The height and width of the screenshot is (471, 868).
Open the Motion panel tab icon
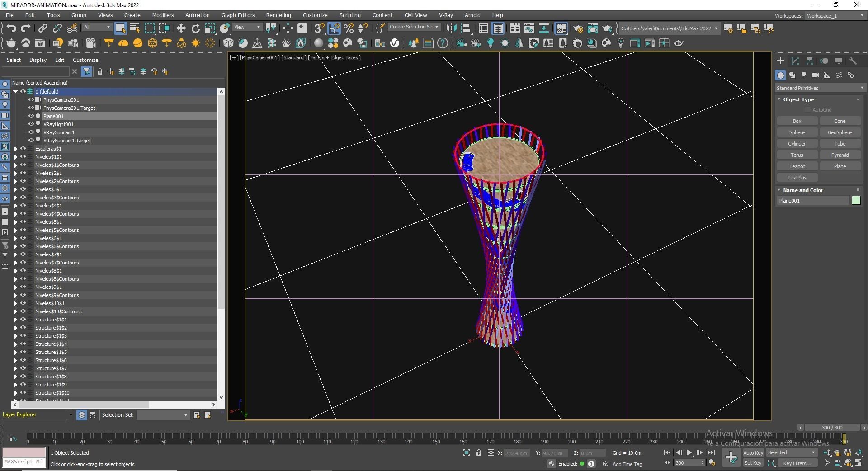pos(824,61)
